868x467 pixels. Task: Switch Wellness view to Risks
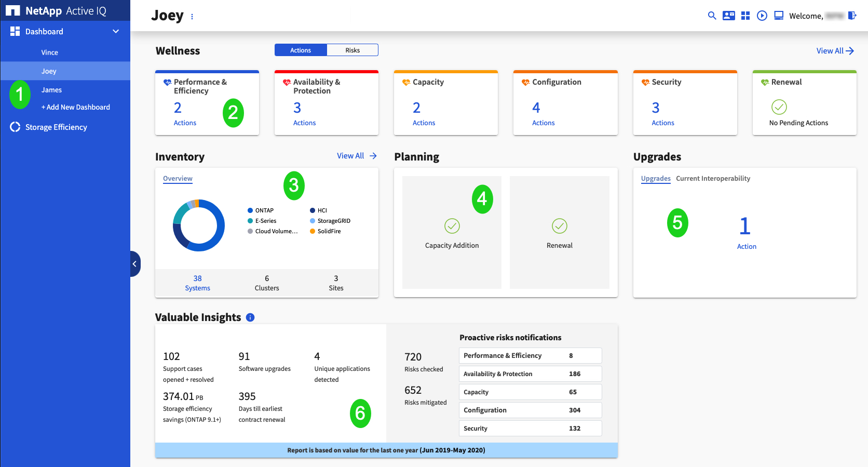pyautogui.click(x=352, y=50)
